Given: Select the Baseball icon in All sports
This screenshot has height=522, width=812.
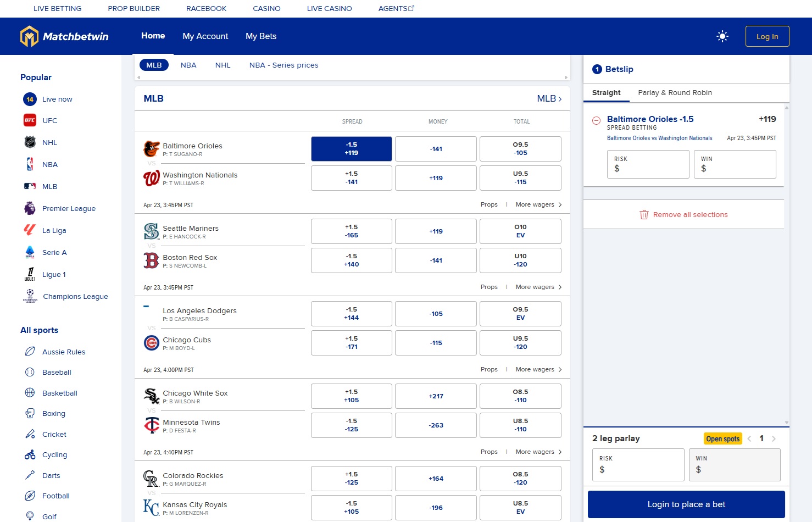Looking at the screenshot, I should pyautogui.click(x=30, y=372).
